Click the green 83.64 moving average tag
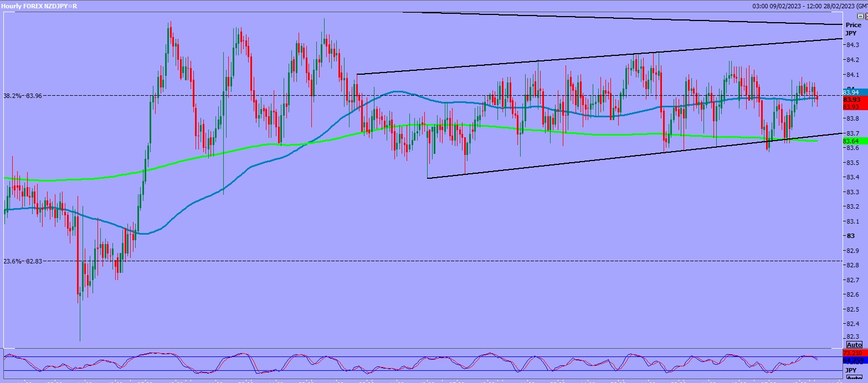 coord(850,141)
